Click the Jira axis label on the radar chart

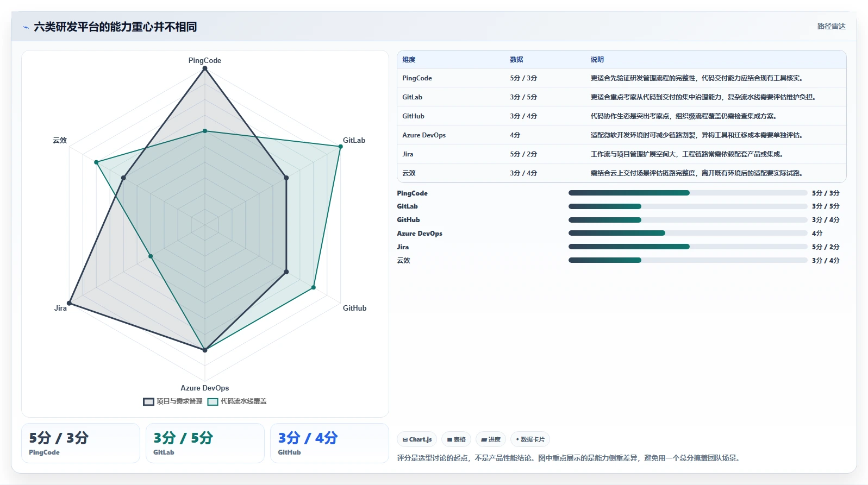click(x=60, y=308)
